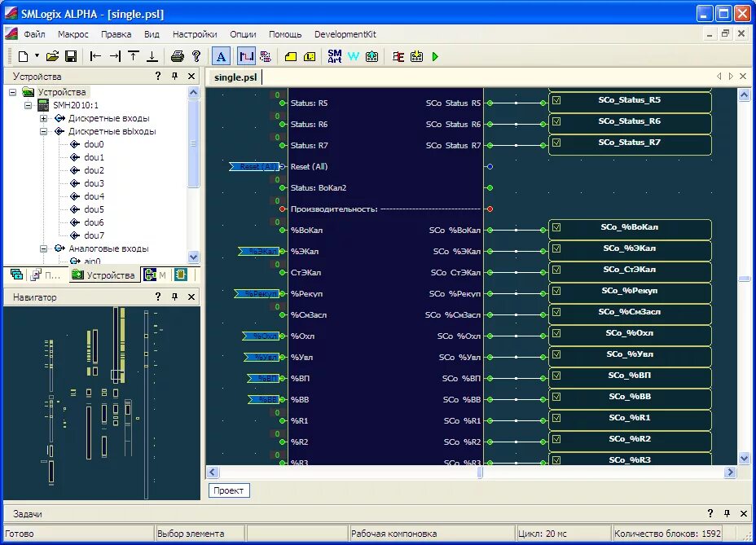756x545 pixels.
Task: Pin the Устройства panel
Action: click(174, 77)
